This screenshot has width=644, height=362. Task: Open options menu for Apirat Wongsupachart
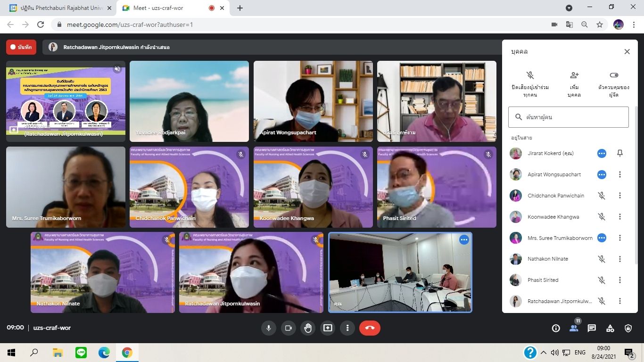click(620, 174)
